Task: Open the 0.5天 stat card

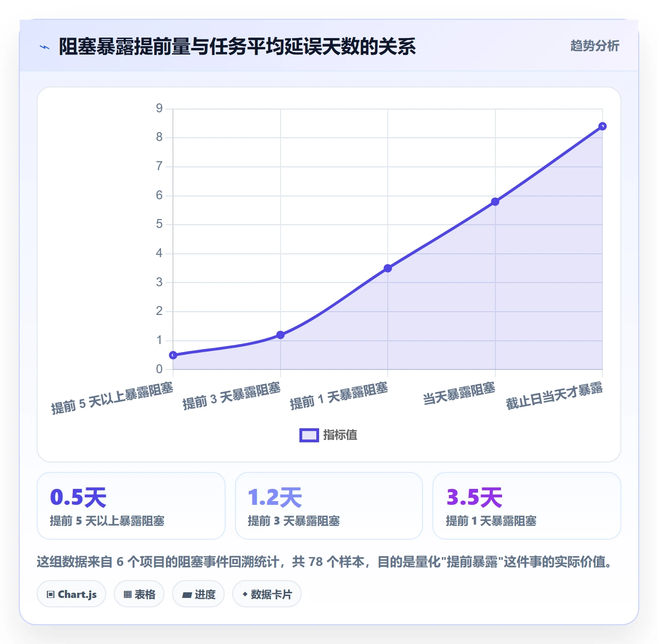Action: coord(131,506)
